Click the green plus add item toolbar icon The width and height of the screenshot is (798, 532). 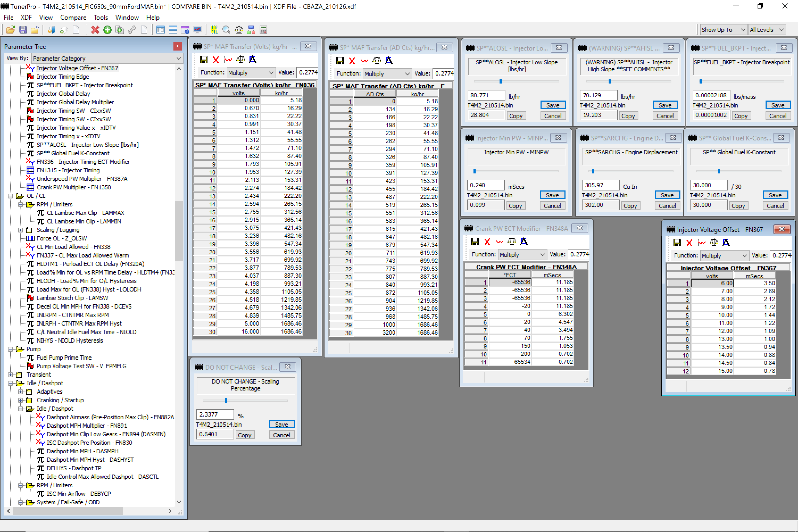[x=107, y=30]
